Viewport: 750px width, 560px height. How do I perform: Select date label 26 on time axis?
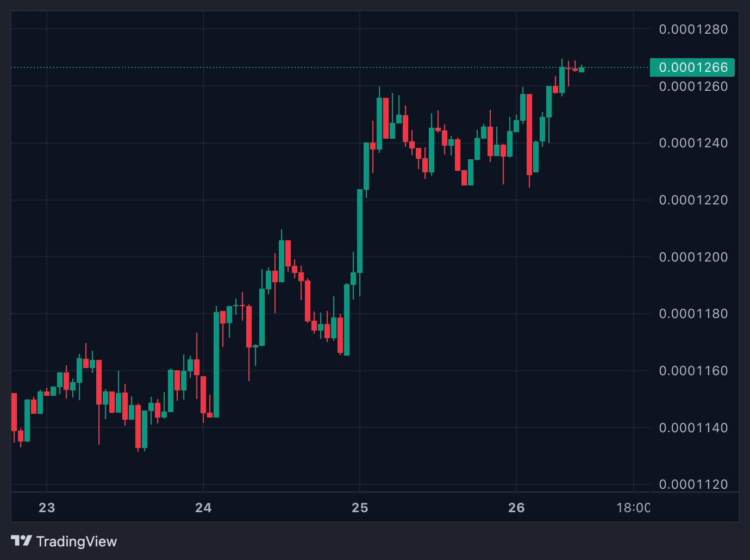(516, 508)
